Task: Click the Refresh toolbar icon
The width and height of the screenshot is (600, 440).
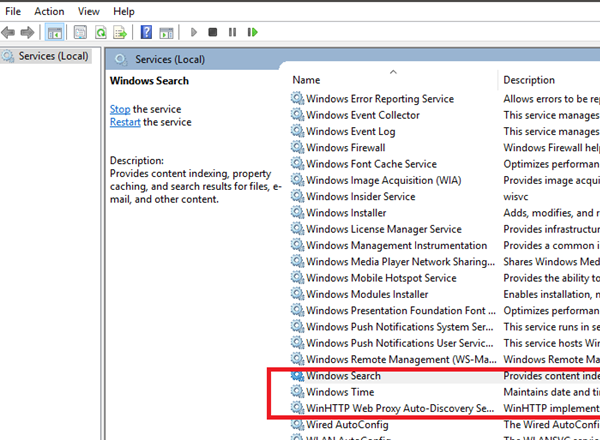Action: (101, 33)
